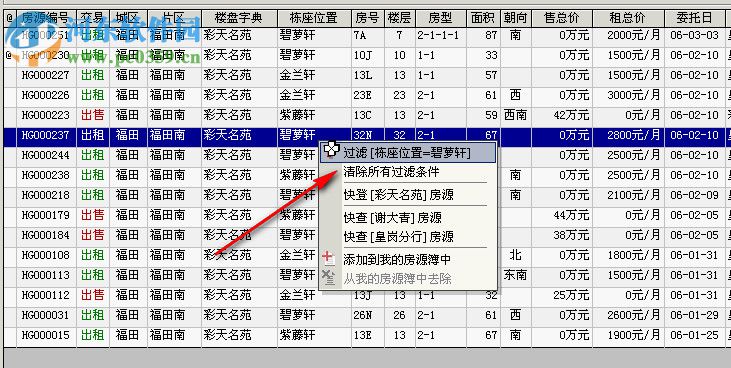Sort by 售总价 column header
Screen dimensions: 731x368
pyautogui.click(x=562, y=18)
